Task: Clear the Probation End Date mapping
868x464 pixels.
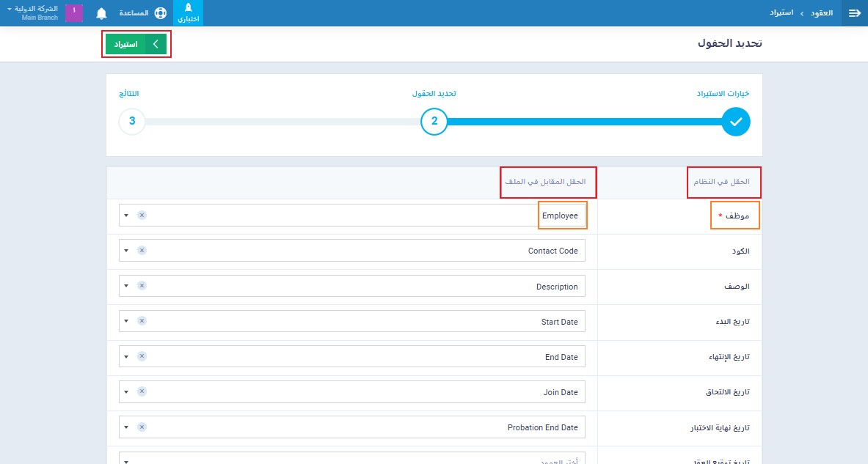Action: pyautogui.click(x=142, y=427)
